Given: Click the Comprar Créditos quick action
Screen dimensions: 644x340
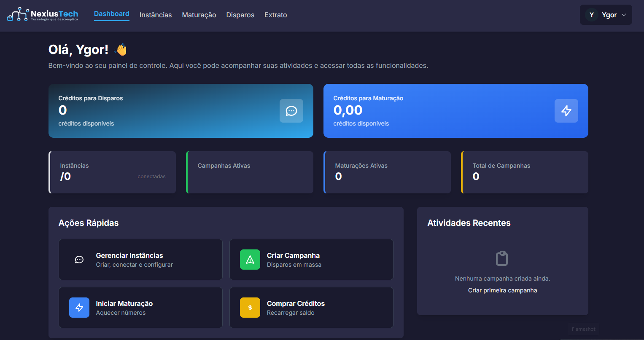Looking at the screenshot, I should [x=311, y=308].
